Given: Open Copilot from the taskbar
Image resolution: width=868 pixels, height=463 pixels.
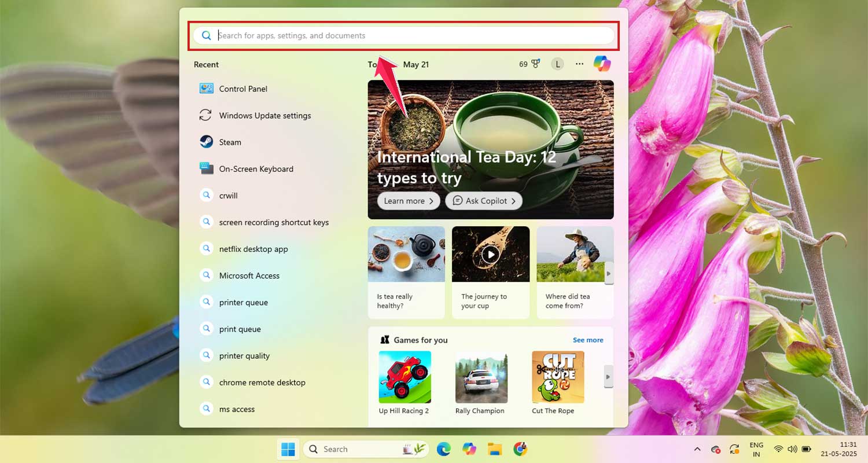Looking at the screenshot, I should click(x=469, y=449).
